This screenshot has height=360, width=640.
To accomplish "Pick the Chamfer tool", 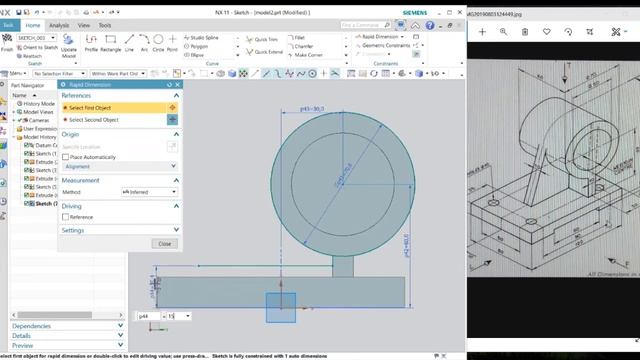I will 301,46.
